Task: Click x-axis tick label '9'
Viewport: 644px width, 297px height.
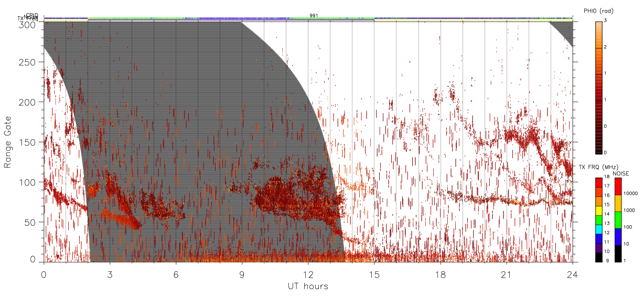Action: 242,274
